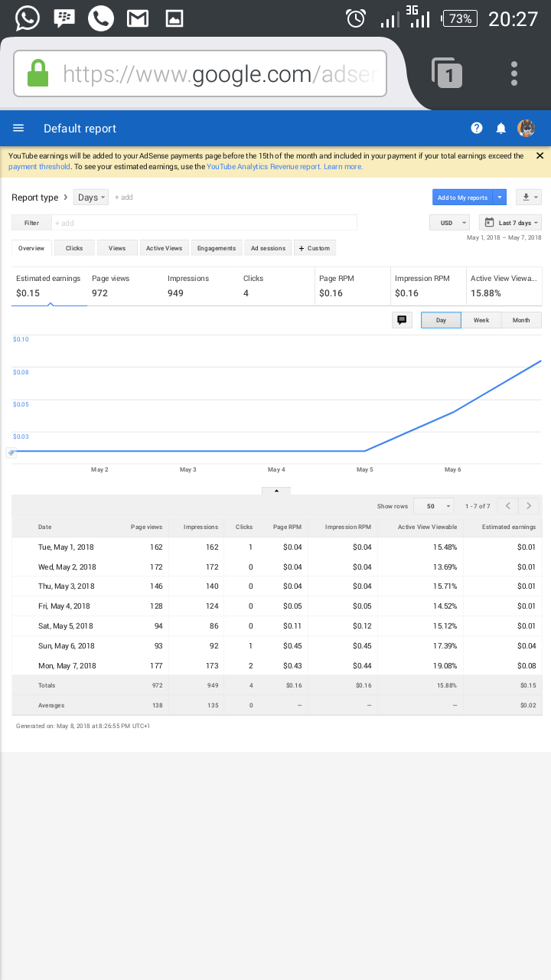Select the Estimated earnings metric card
Viewport: 551px width, 980px height.
coord(49,286)
